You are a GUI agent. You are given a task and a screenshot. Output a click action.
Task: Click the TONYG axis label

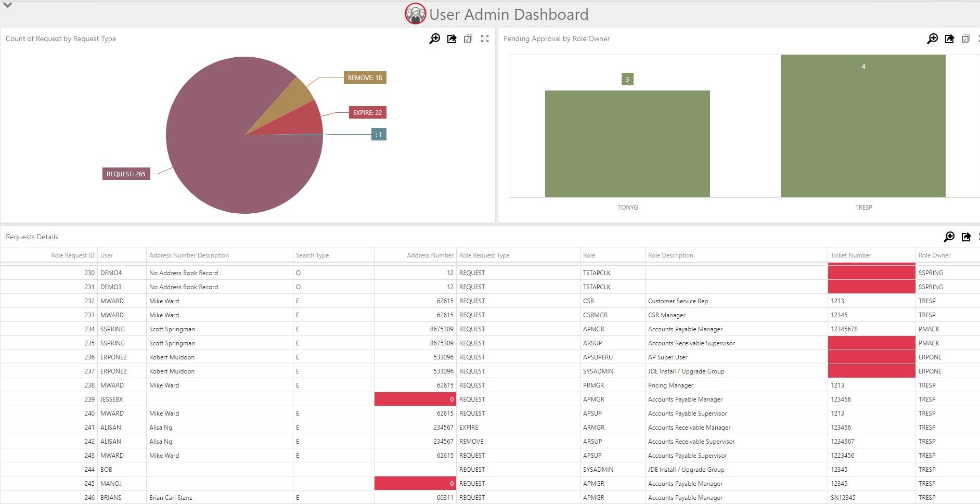628,207
